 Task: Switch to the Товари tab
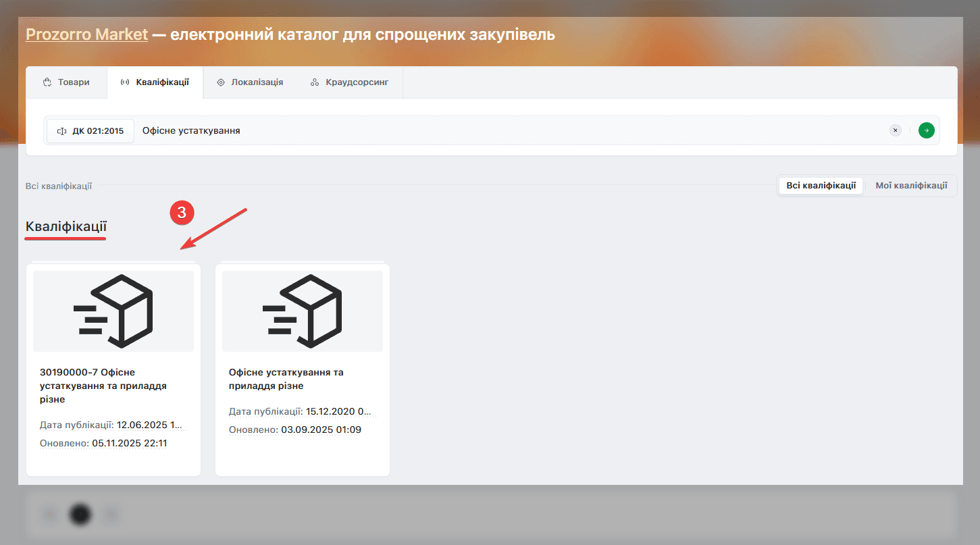66,82
